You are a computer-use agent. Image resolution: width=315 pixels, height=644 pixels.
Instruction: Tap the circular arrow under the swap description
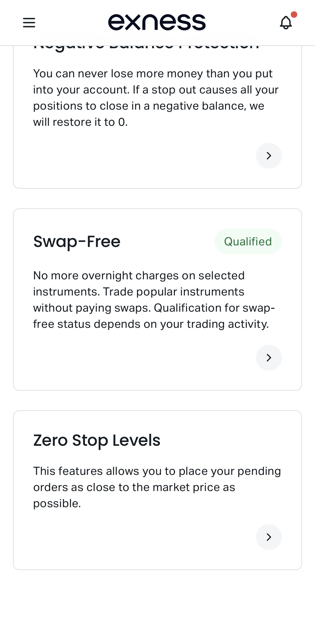(269, 358)
